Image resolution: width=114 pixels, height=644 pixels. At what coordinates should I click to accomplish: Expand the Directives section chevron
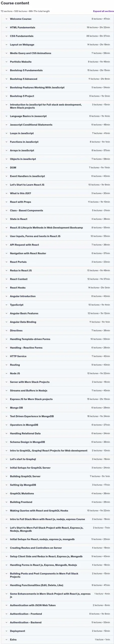(7, 331)
